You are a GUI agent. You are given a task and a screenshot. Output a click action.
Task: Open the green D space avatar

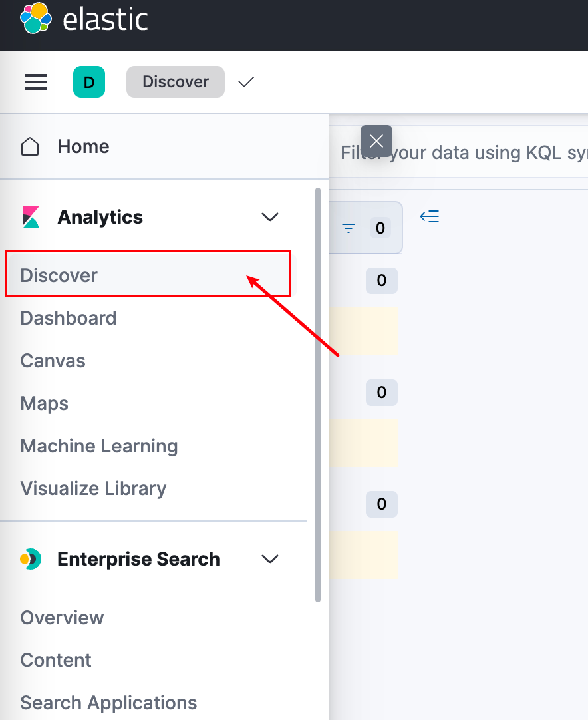(89, 82)
